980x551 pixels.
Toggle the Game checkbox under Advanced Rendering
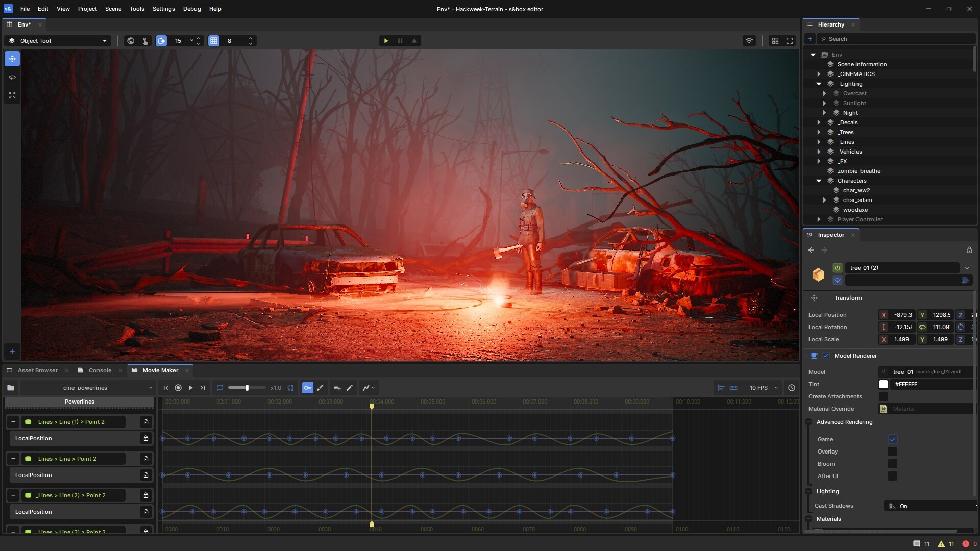coord(892,439)
